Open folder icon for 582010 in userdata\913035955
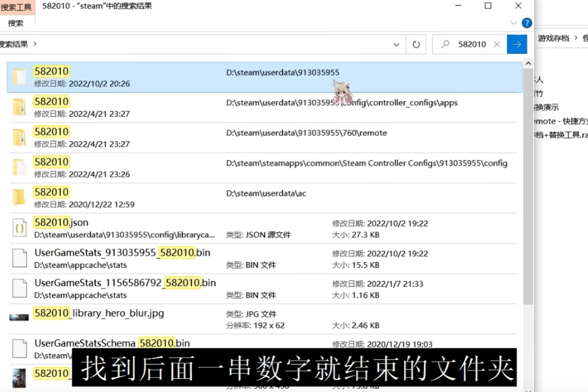 click(19, 77)
